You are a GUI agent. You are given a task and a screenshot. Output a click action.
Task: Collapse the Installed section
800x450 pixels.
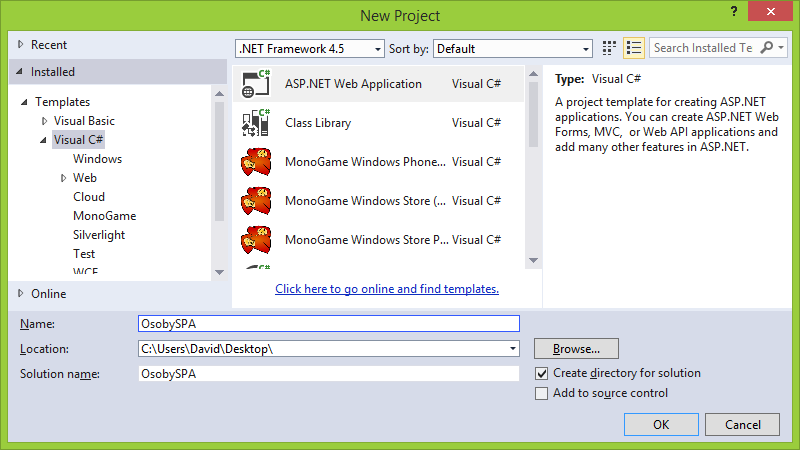point(19,71)
